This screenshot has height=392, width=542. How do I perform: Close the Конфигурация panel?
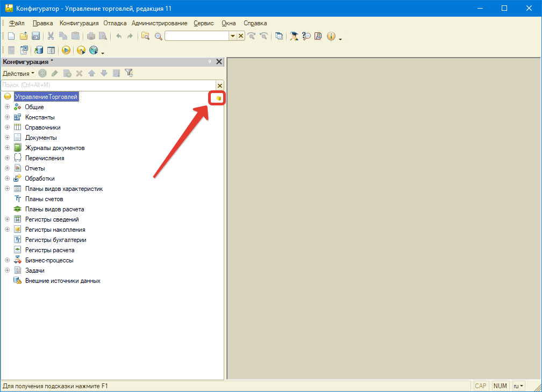coord(219,62)
